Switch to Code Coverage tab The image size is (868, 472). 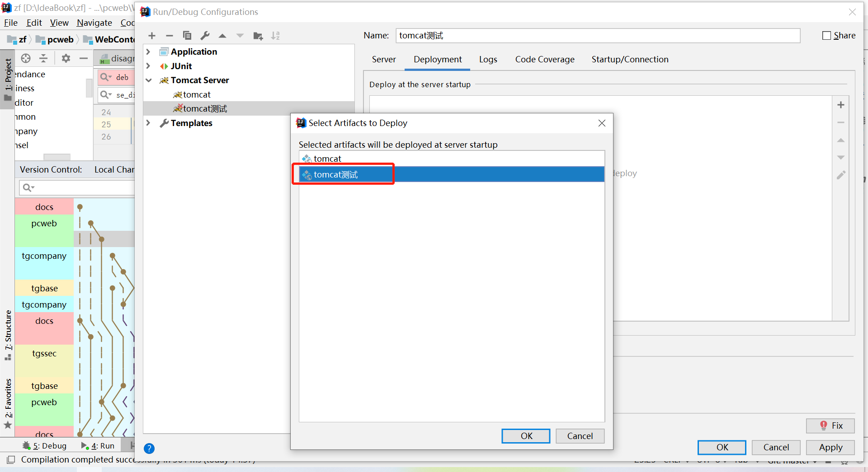point(545,59)
